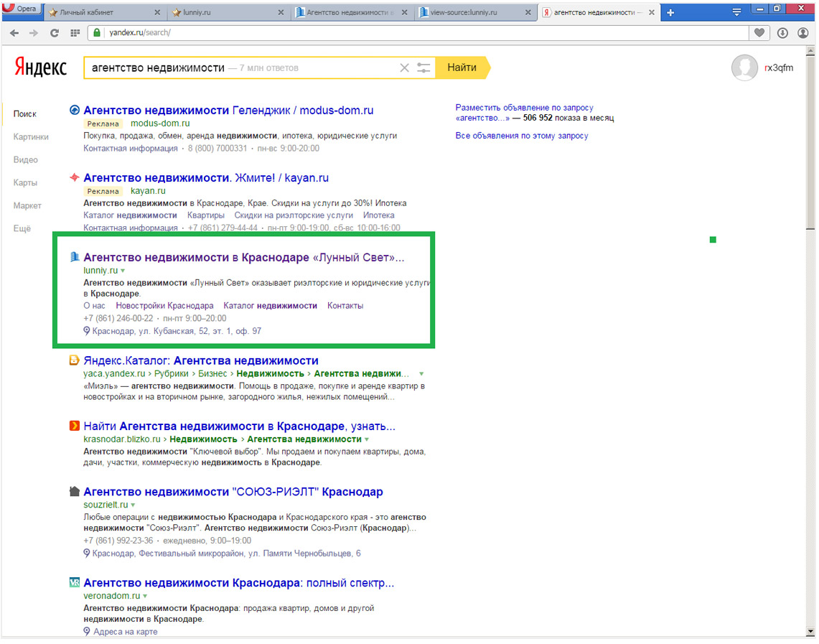Open the 'Новостройки Краснодара' sitelink
Viewport: 819px width, 644px height.
[164, 306]
